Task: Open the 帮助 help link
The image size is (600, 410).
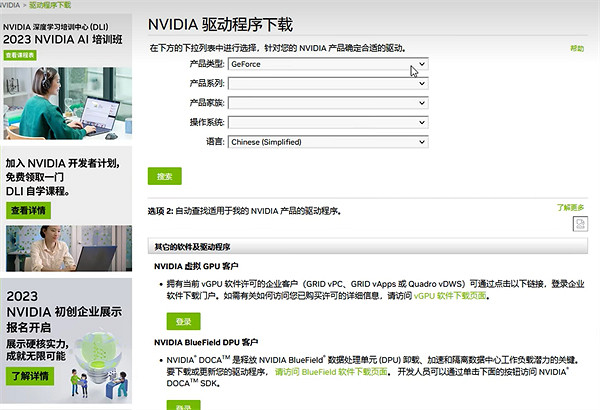Action: pyautogui.click(x=576, y=48)
